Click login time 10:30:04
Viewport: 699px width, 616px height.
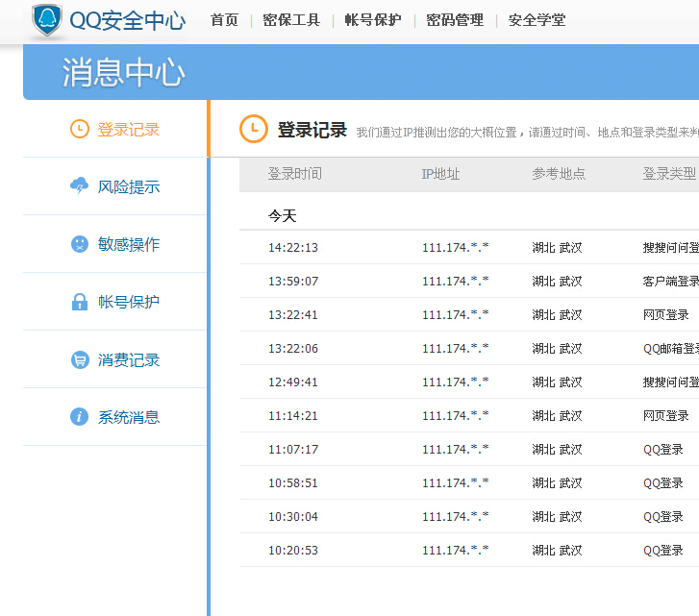point(293,517)
